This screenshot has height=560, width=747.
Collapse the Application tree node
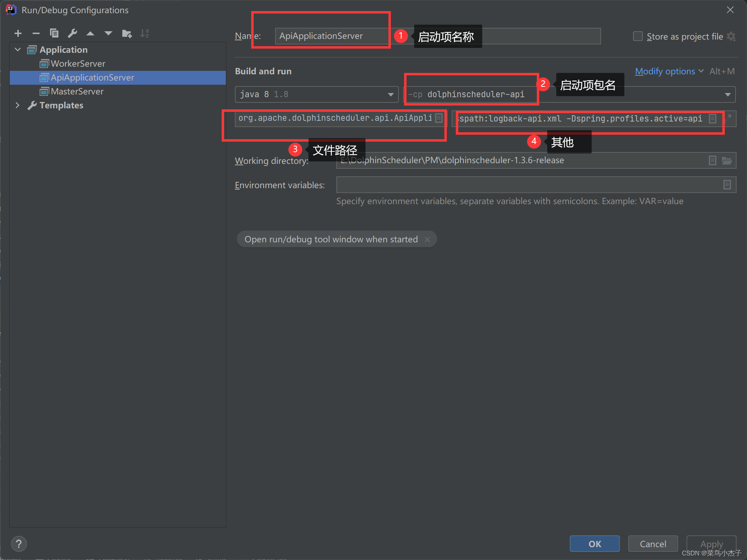coord(18,50)
